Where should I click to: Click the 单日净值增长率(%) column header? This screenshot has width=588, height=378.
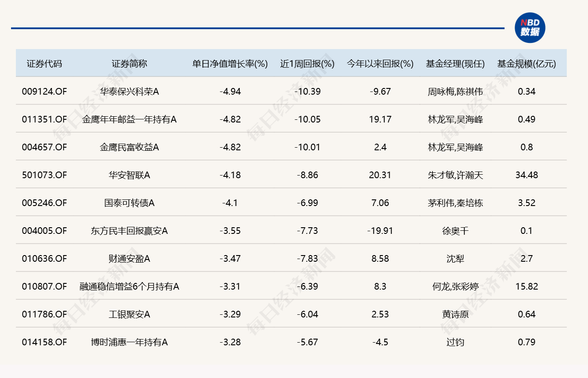point(230,64)
